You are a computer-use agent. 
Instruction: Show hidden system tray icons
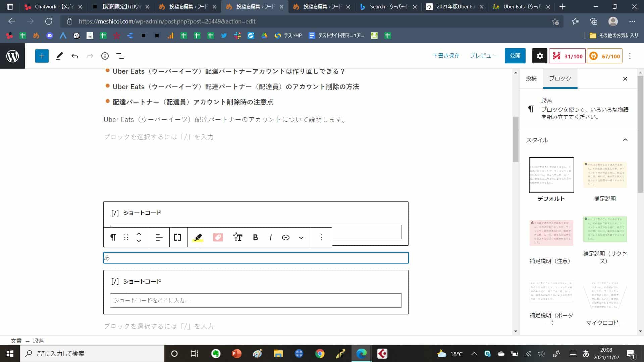474,354
